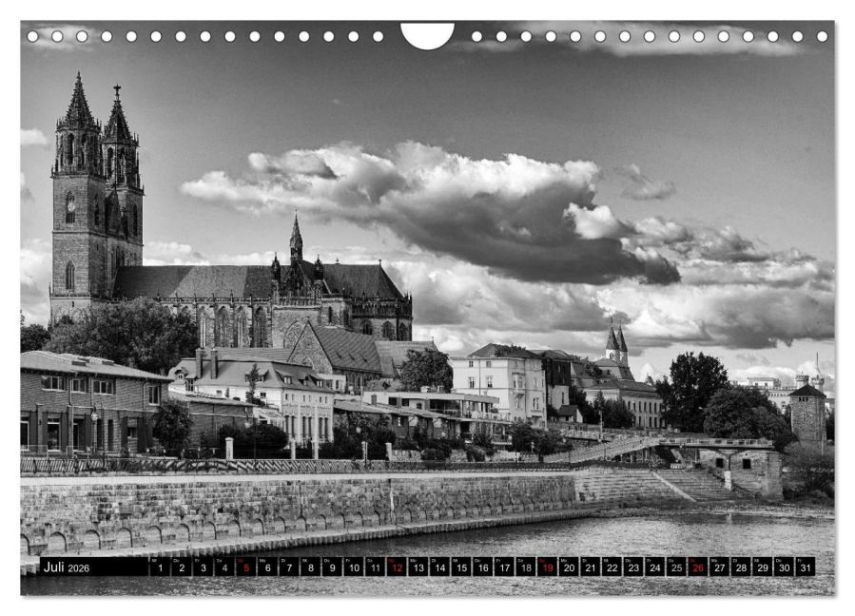Choose date 31 at the strip's end

click(x=805, y=568)
